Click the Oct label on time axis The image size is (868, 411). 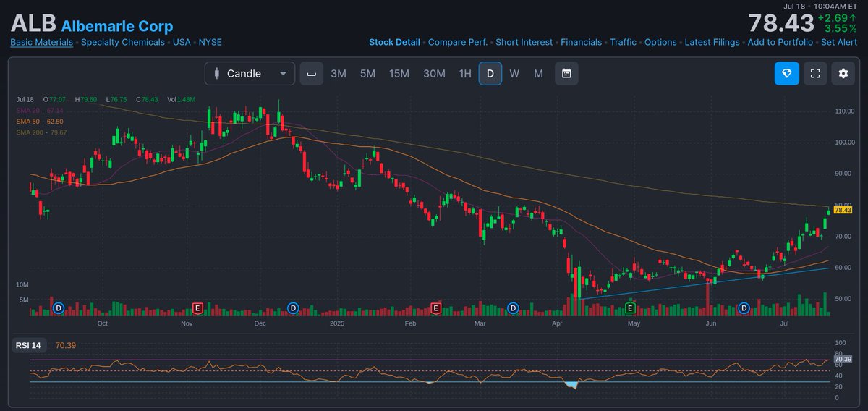(x=102, y=323)
